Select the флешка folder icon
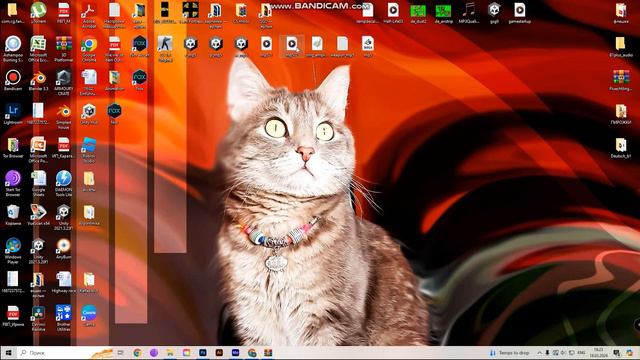Screen dimensions: 640x360 pos(621,13)
